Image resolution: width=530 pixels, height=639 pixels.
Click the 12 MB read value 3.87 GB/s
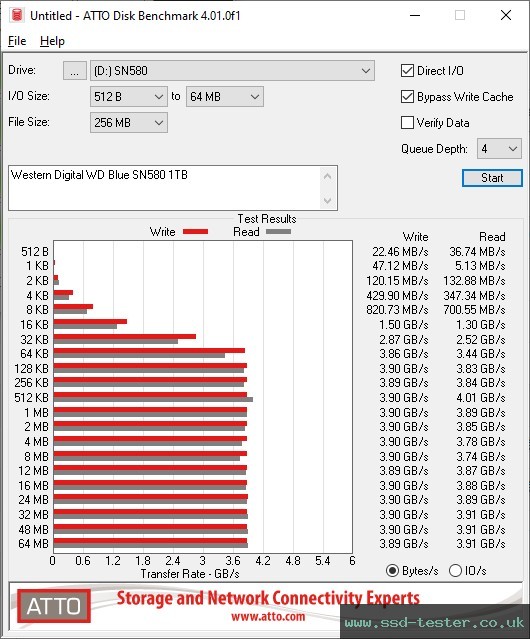pos(481,471)
